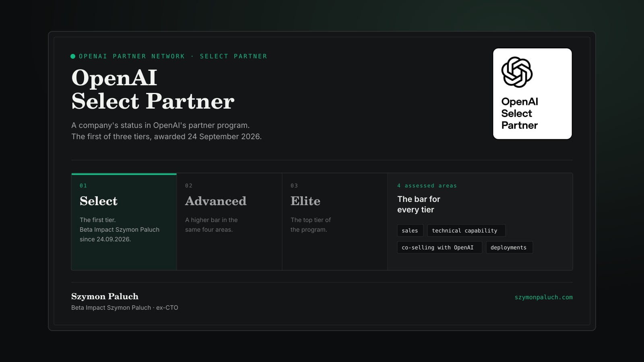Click the OpenAI knot logo in badge
Viewport: 644px width, 362px height.
tap(517, 72)
